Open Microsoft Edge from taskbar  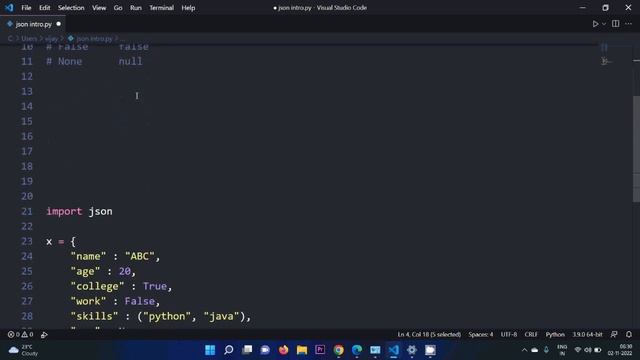[357, 350]
